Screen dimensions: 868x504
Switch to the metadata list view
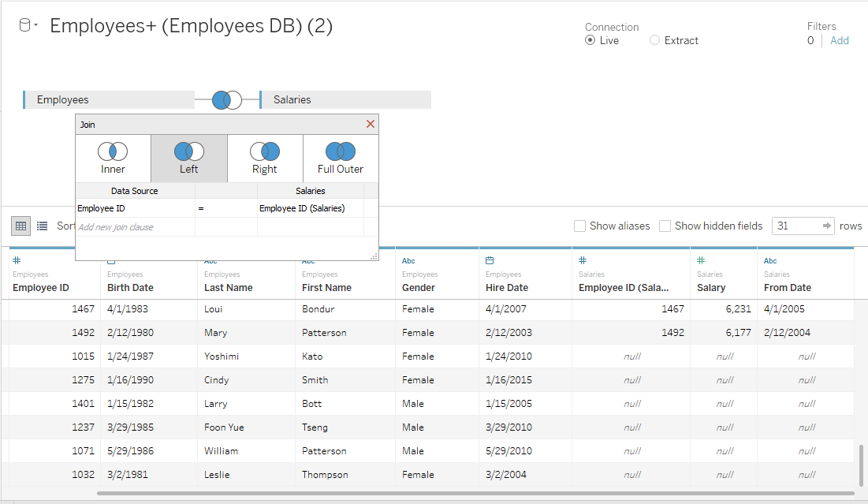point(43,226)
